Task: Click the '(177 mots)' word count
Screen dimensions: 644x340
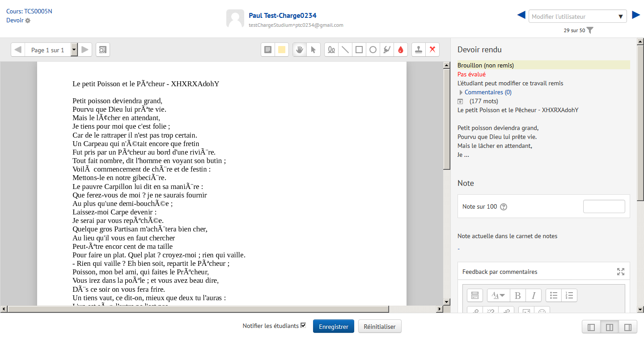Action: (x=484, y=101)
